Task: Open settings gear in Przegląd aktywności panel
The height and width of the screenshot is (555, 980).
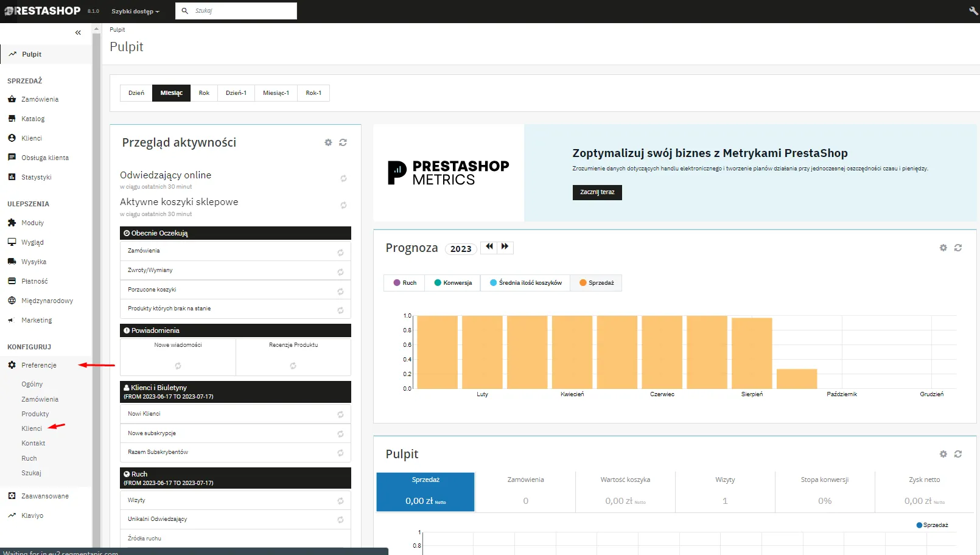Action: (328, 142)
